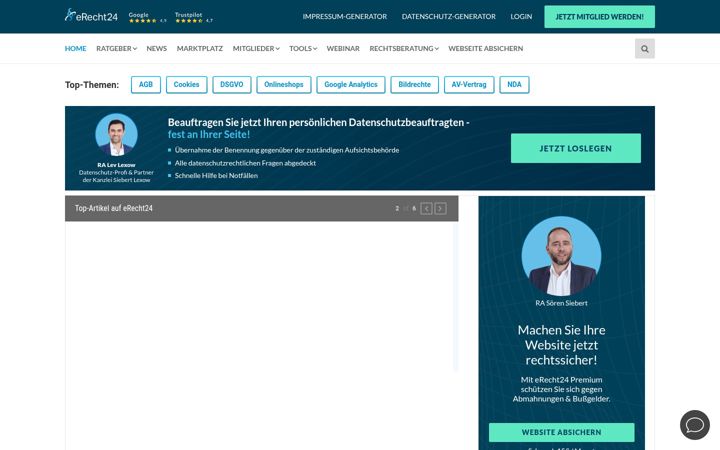
Task: Expand the Rechtsberatung dropdown menu
Action: (404, 48)
